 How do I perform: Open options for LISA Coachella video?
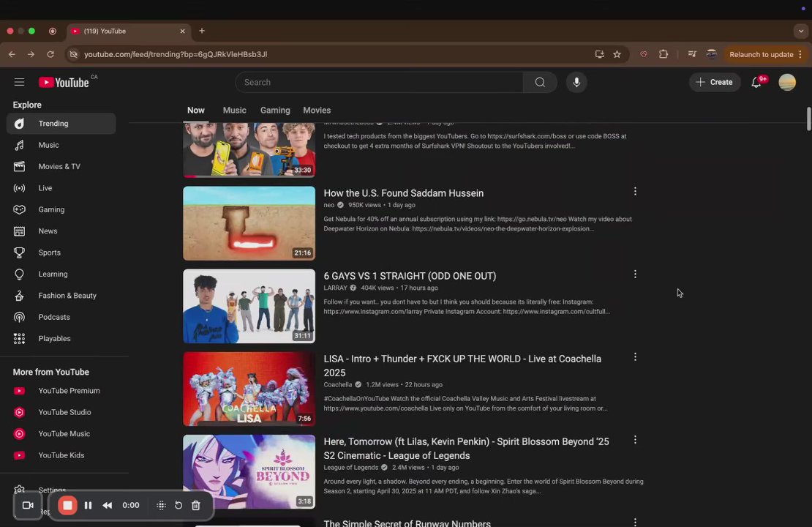pyautogui.click(x=635, y=357)
